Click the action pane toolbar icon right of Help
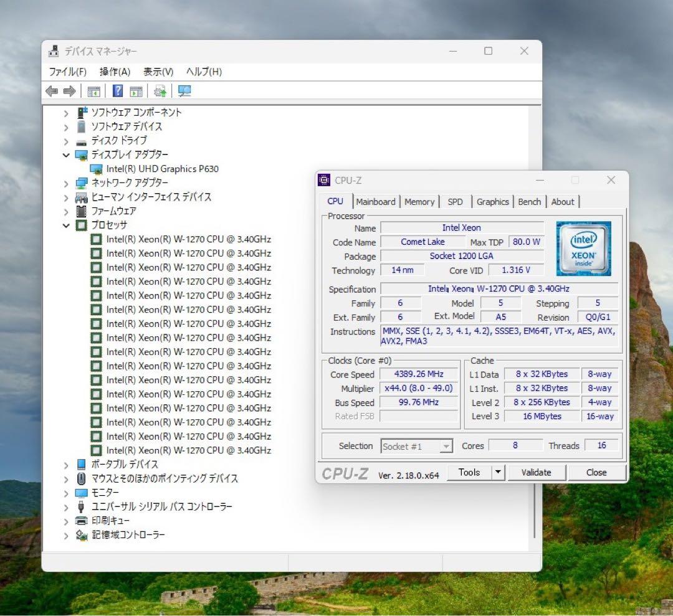 coord(136,91)
